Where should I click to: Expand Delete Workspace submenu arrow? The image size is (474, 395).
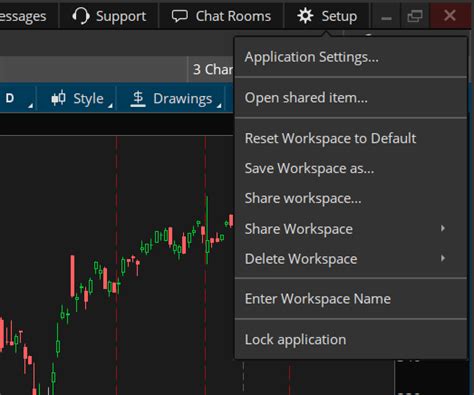(443, 258)
